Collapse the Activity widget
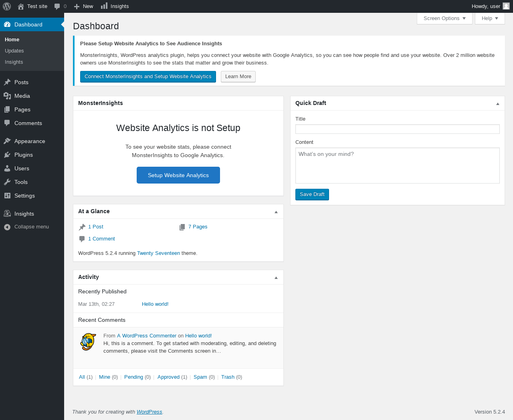513x420 pixels. [276, 278]
